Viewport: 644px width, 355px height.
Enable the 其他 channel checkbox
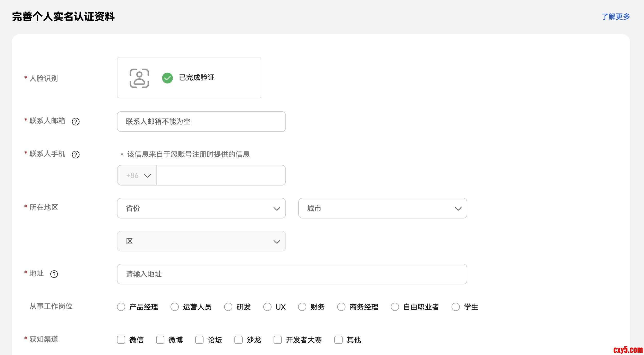coord(338,340)
